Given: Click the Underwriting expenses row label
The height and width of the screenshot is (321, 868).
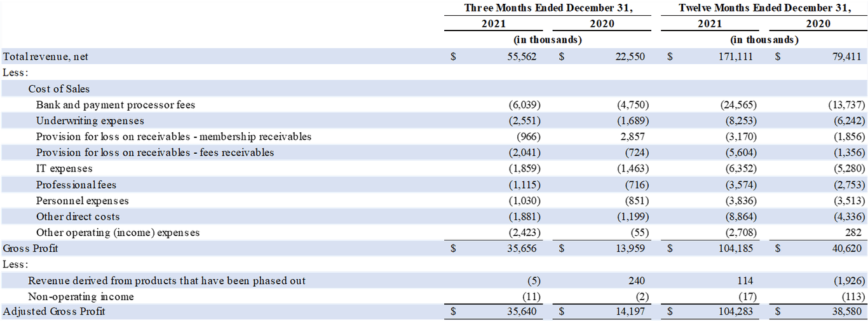Looking at the screenshot, I should (x=90, y=121).
